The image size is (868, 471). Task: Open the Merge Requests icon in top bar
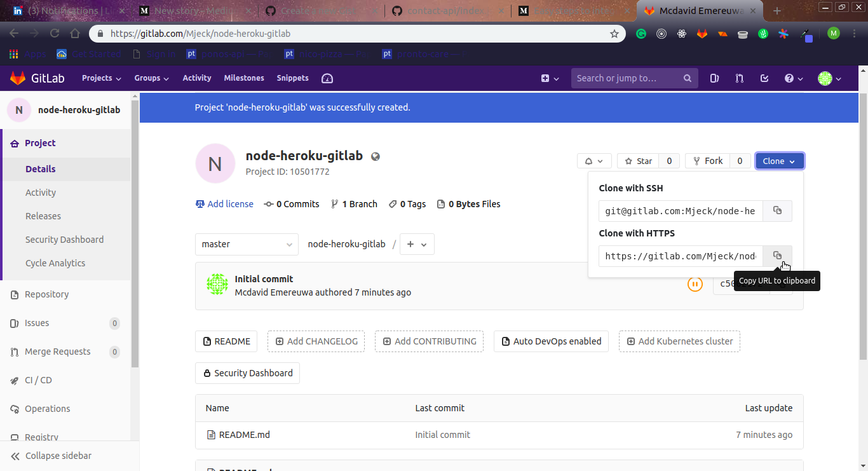tap(739, 78)
